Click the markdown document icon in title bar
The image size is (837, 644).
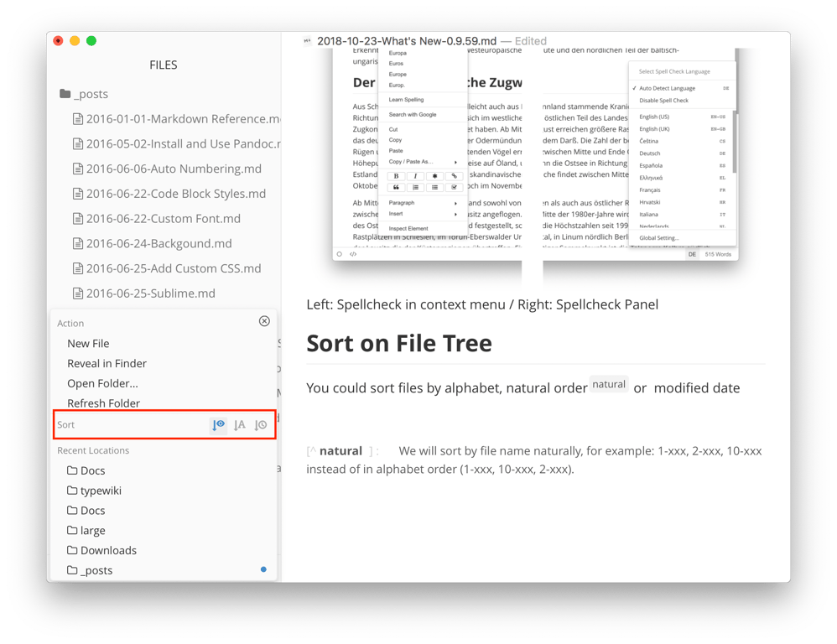tap(308, 40)
